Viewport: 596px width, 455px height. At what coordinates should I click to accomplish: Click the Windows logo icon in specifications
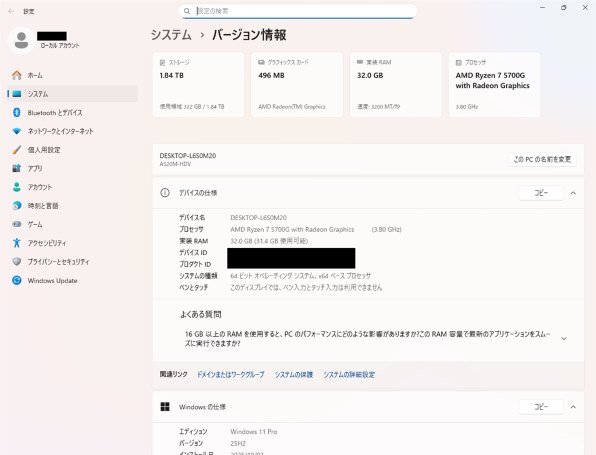(165, 407)
